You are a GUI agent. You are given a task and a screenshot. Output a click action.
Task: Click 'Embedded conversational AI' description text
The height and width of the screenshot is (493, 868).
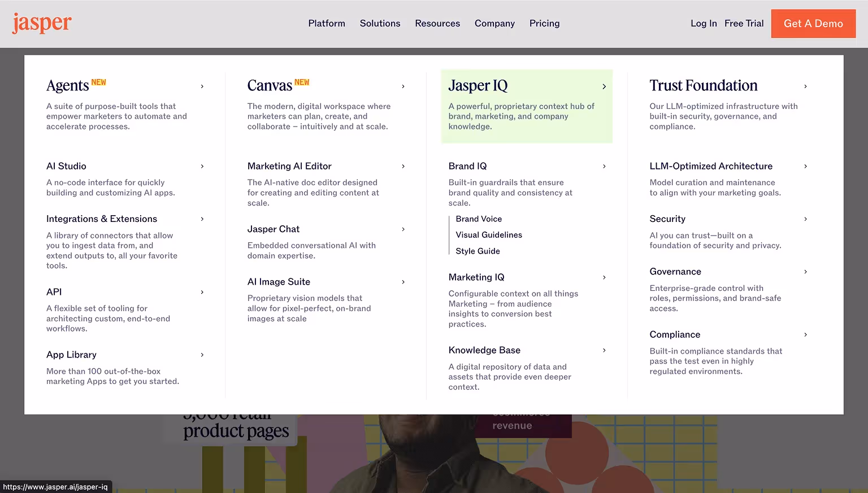[311, 251]
